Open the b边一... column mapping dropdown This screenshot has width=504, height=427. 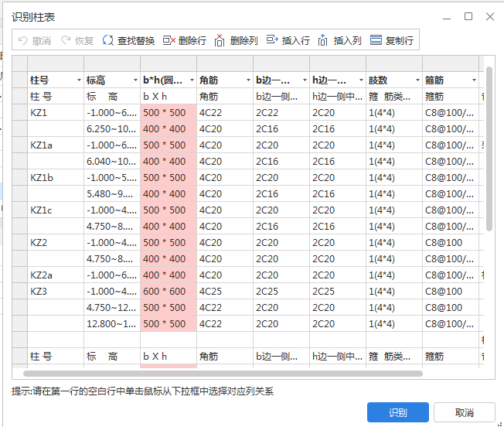pyautogui.click(x=305, y=80)
